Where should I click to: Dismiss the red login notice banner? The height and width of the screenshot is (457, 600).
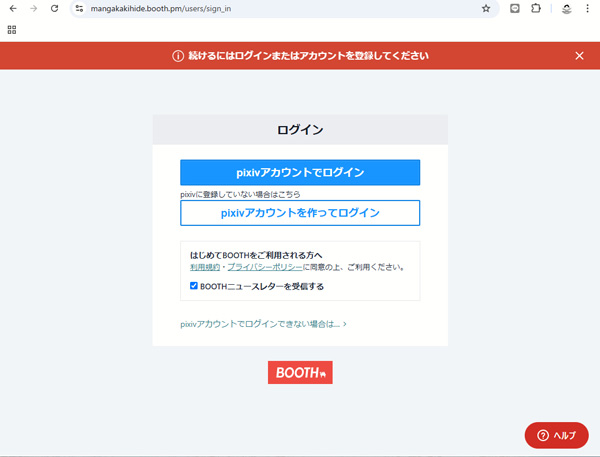[x=579, y=56]
